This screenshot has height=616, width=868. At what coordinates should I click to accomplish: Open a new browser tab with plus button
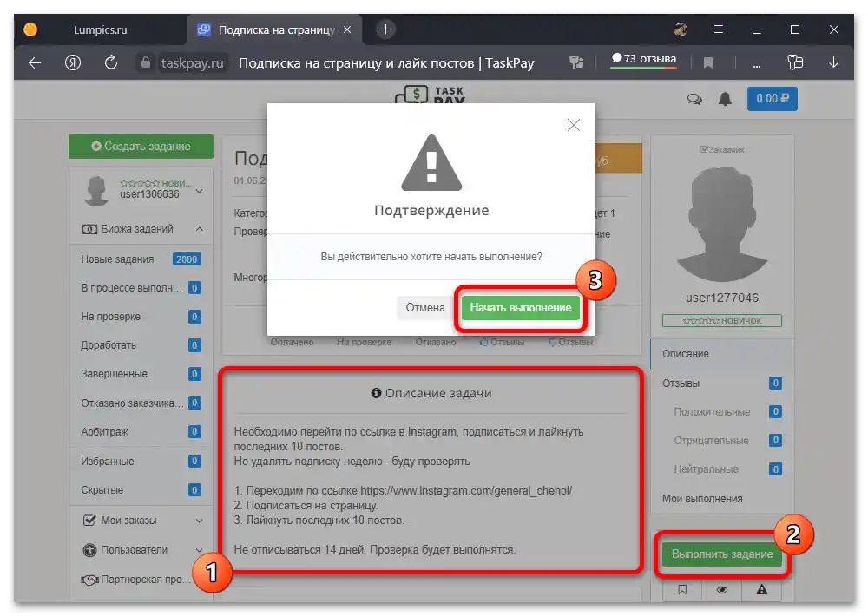pyautogui.click(x=385, y=29)
